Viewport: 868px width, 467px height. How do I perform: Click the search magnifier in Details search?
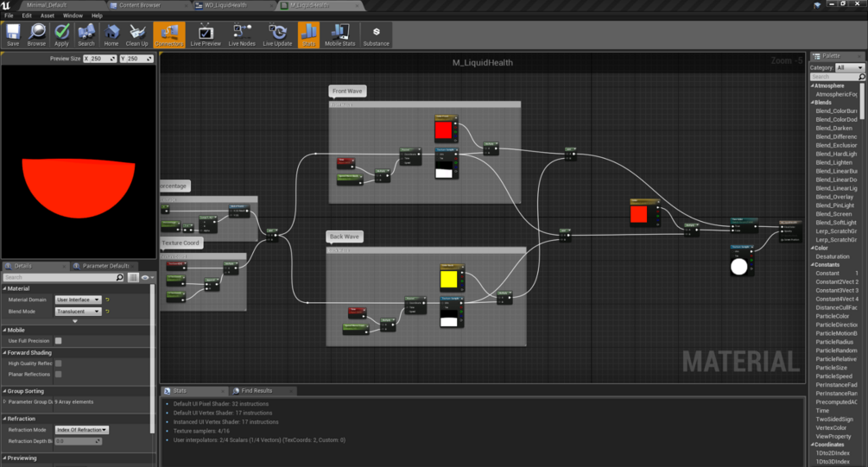coord(119,277)
